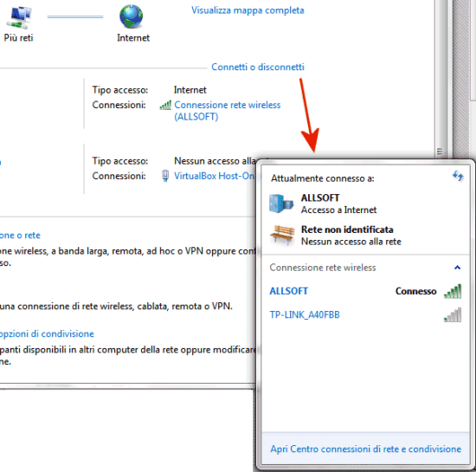476x472 pixels.
Task: Click the Nessun accesso alla rete status in popup
Action: 351,242
